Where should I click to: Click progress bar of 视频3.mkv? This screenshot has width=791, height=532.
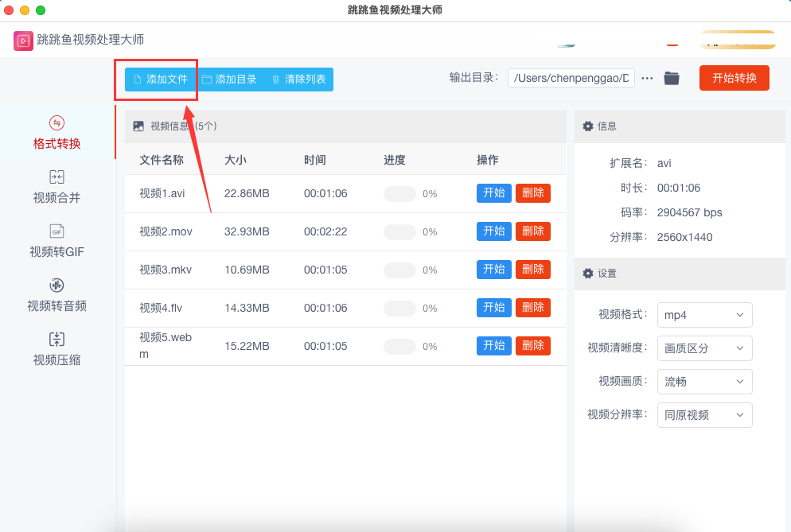399,270
